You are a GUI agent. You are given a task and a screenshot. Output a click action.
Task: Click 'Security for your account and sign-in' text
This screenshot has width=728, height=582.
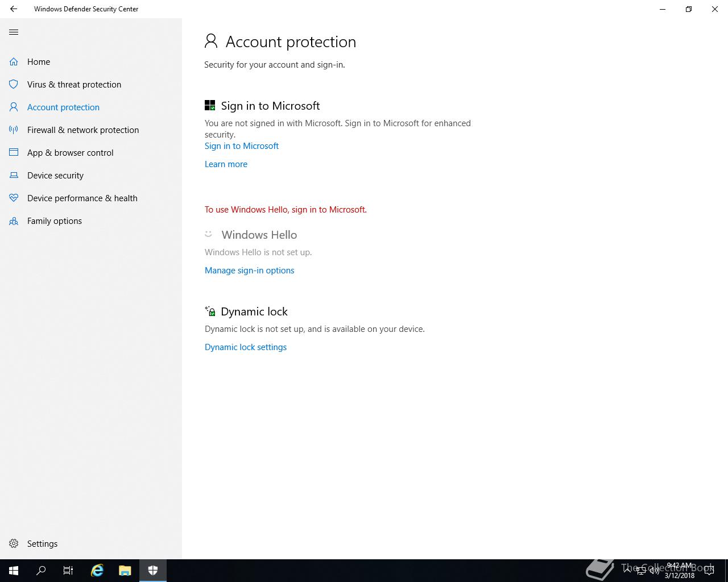tap(275, 65)
